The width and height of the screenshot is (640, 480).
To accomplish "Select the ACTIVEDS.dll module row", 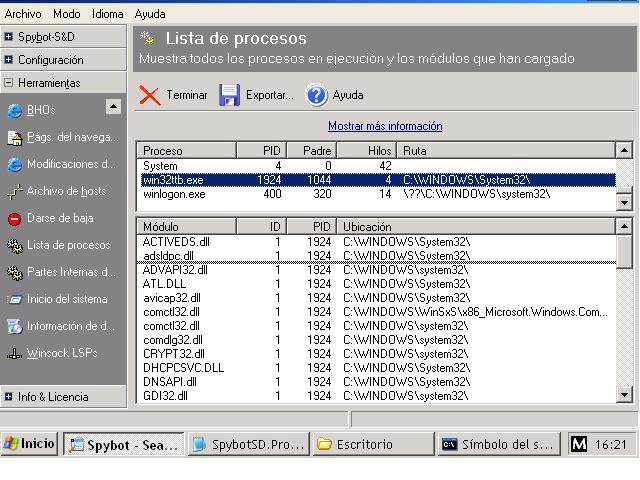I will pos(376,242).
